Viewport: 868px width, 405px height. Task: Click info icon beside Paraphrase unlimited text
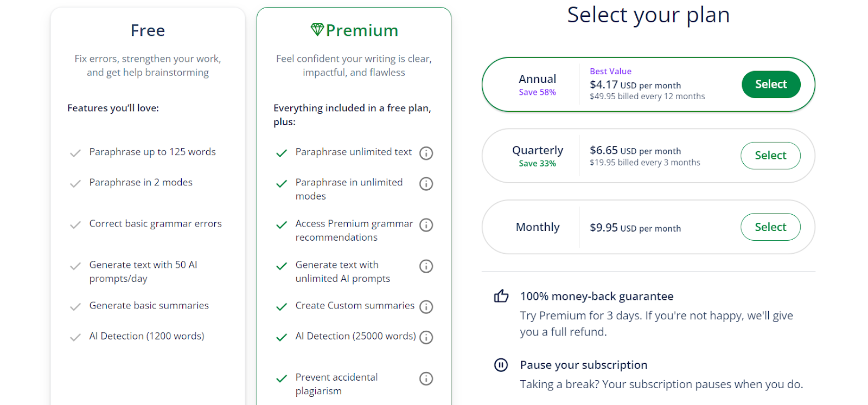pyautogui.click(x=426, y=153)
